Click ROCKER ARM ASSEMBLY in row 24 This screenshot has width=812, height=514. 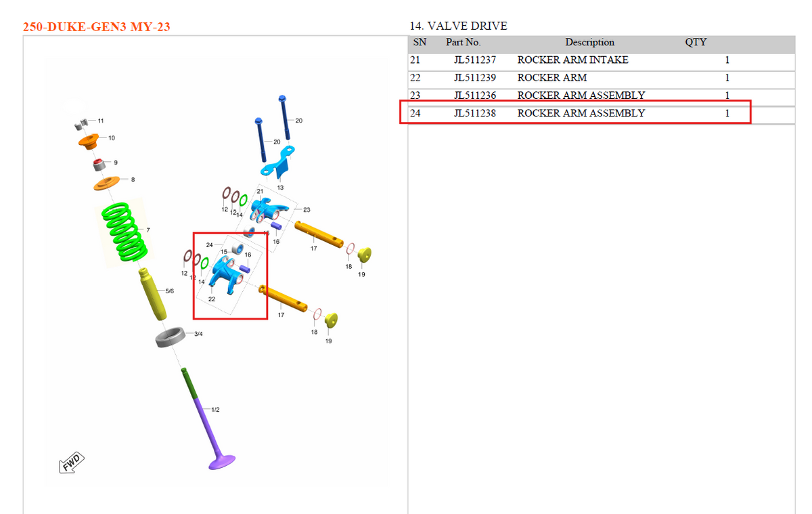pos(581,113)
